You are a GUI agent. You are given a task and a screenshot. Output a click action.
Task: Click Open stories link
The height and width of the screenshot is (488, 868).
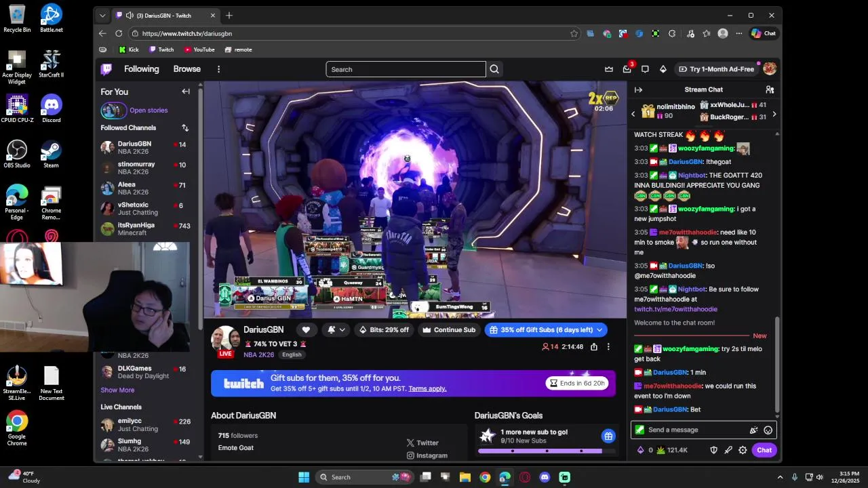pyautogui.click(x=149, y=110)
